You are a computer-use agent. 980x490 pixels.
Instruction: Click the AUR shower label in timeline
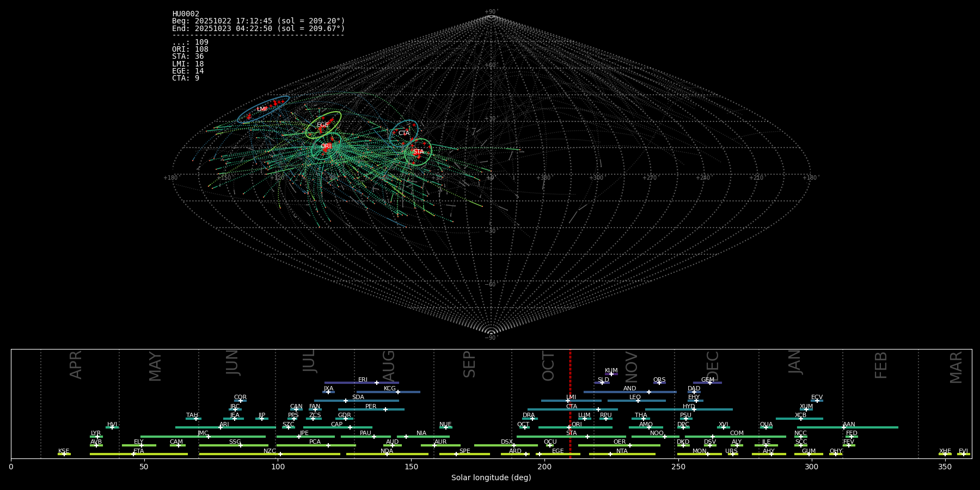[440, 442]
